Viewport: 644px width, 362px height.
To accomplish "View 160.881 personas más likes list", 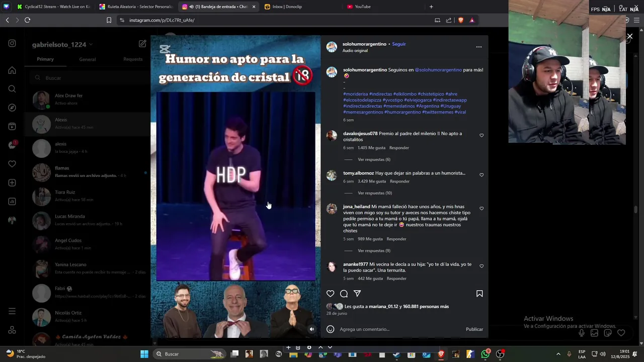I will point(426,307).
